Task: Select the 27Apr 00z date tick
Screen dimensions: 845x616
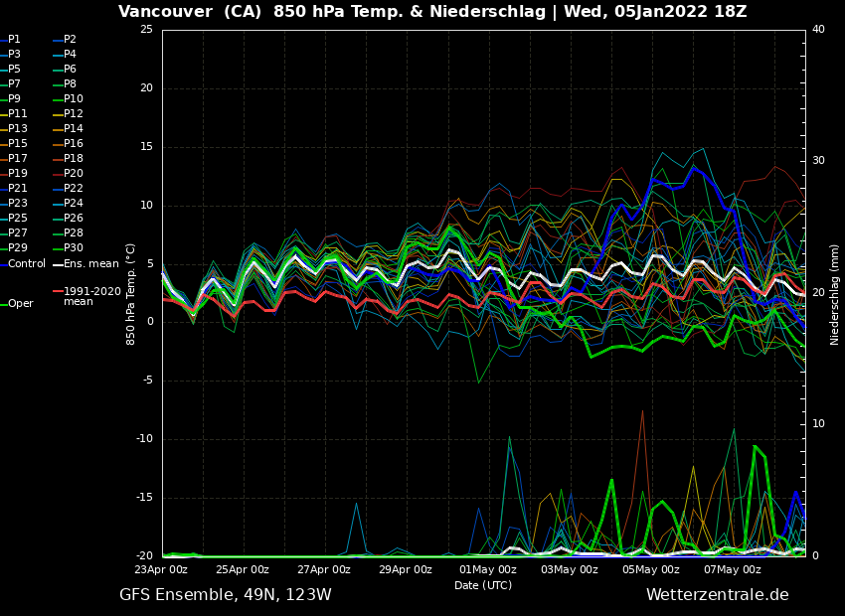Action: [x=324, y=570]
